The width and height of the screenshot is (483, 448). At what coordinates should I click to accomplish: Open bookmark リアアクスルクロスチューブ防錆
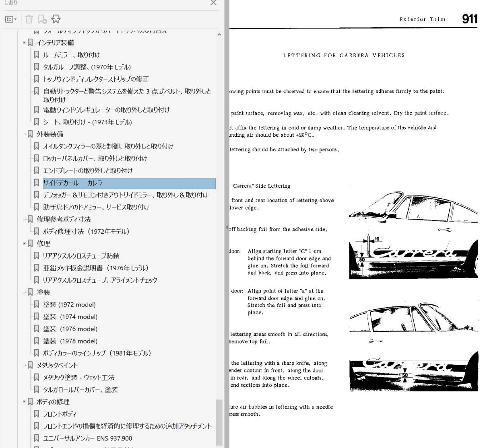tap(81, 256)
